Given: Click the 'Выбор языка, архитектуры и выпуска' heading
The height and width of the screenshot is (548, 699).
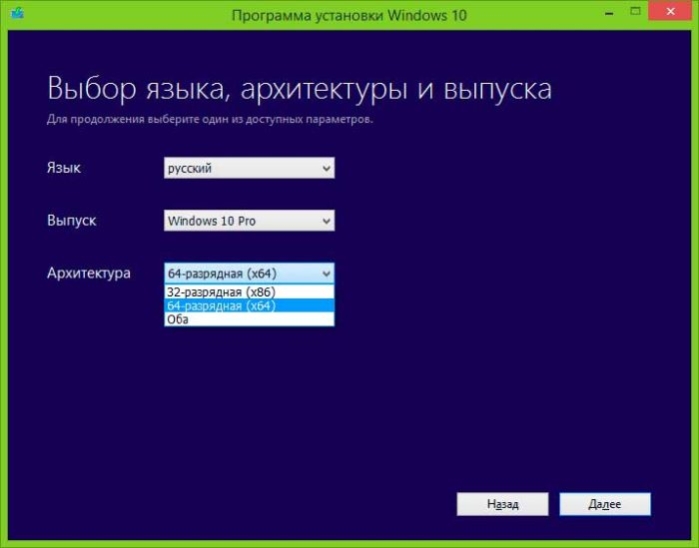Looking at the screenshot, I should tap(300, 88).
